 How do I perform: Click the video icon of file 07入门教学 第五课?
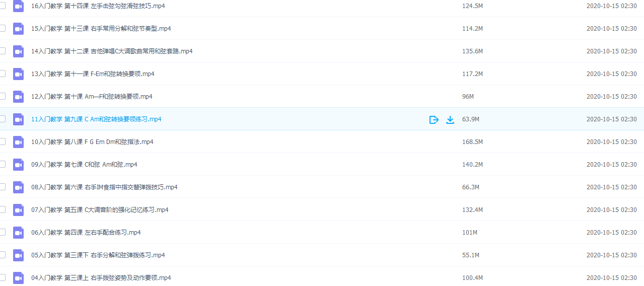(19, 210)
